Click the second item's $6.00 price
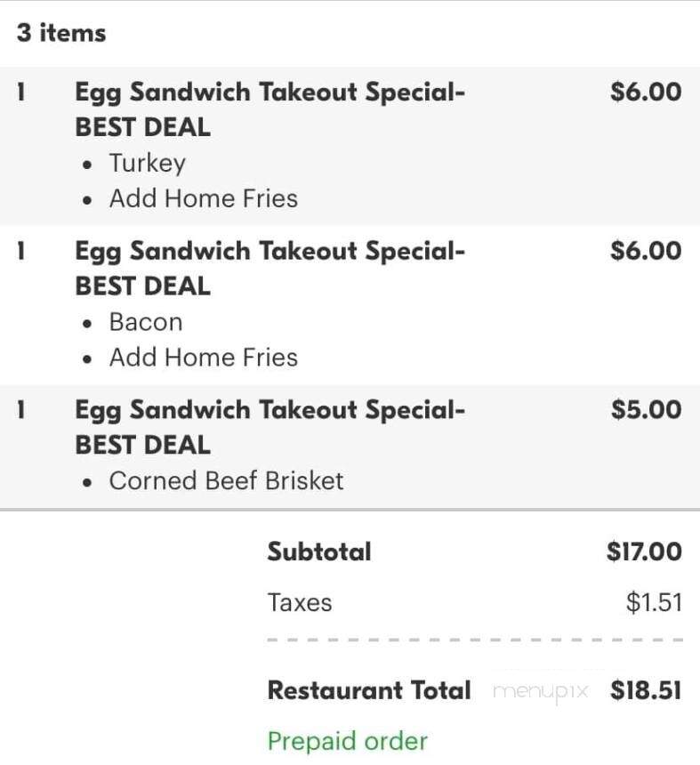Image resolution: width=700 pixels, height=765 pixels. tap(646, 251)
